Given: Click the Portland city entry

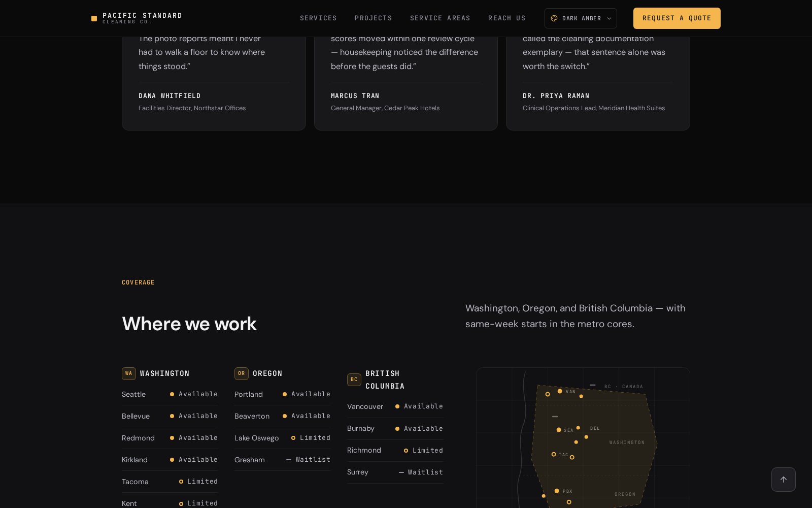Looking at the screenshot, I should 282,394.
